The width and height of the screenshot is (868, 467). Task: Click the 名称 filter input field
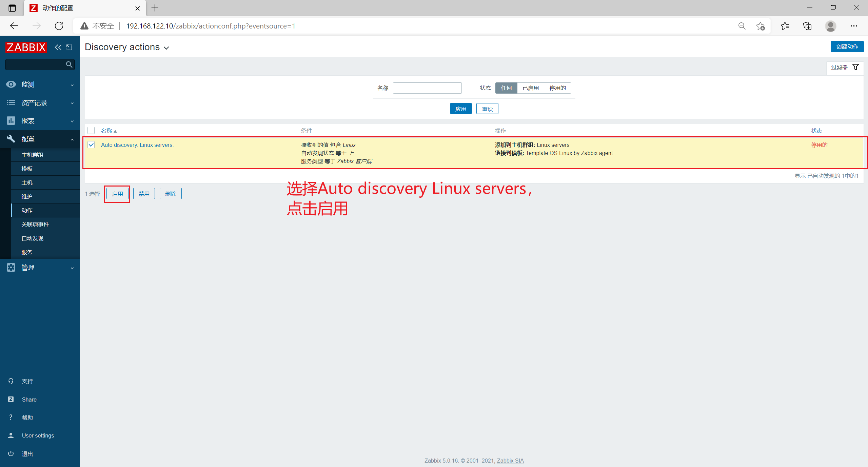click(427, 88)
